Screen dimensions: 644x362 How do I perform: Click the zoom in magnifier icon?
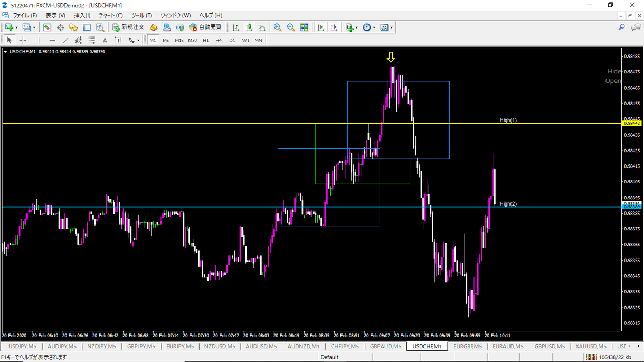click(277, 27)
